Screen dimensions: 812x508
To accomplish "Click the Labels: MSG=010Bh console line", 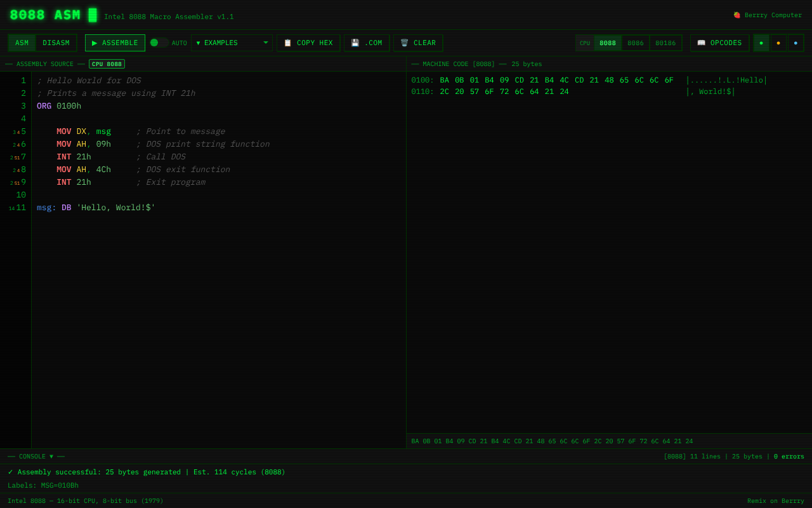I will (43, 486).
